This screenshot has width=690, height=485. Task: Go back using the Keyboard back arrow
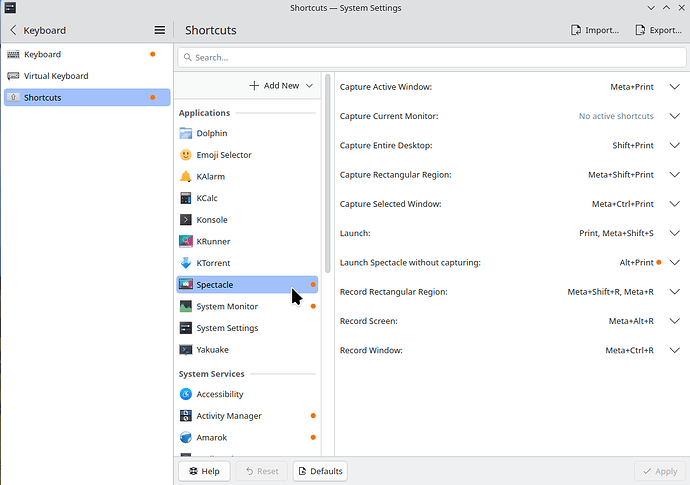(x=12, y=30)
